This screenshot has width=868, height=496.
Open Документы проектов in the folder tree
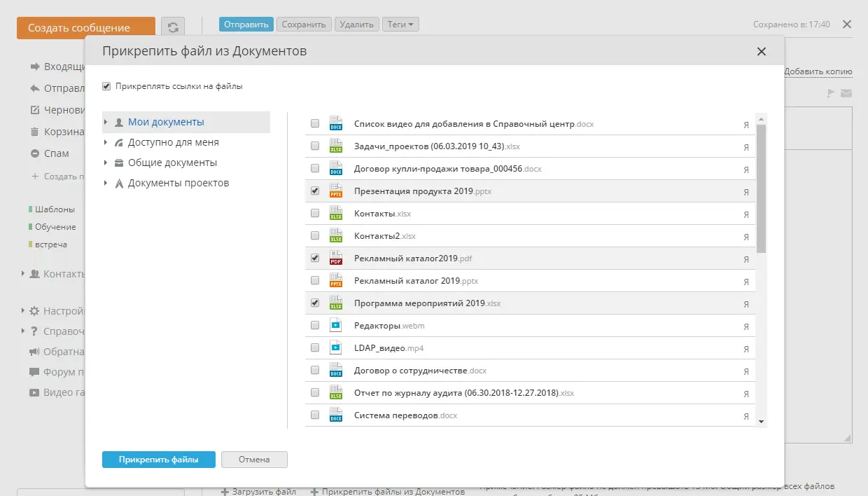(x=178, y=183)
